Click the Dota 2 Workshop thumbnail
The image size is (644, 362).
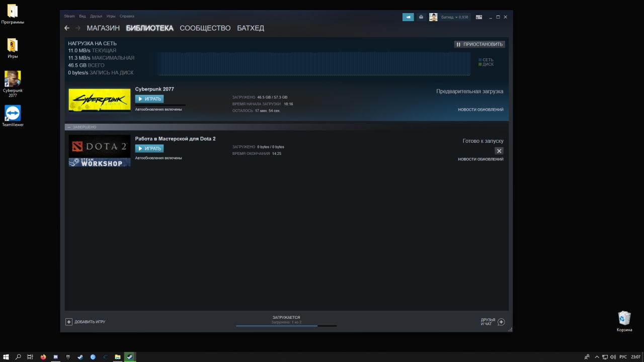pos(100,150)
